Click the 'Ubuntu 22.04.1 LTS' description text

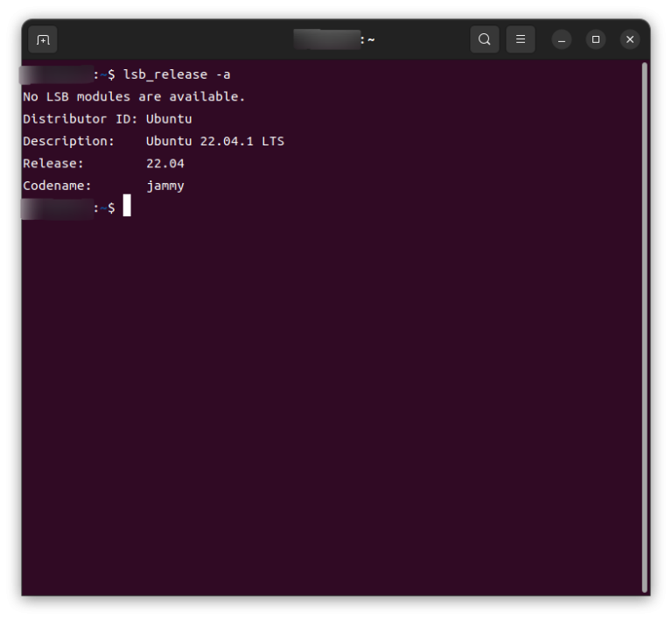[214, 141]
